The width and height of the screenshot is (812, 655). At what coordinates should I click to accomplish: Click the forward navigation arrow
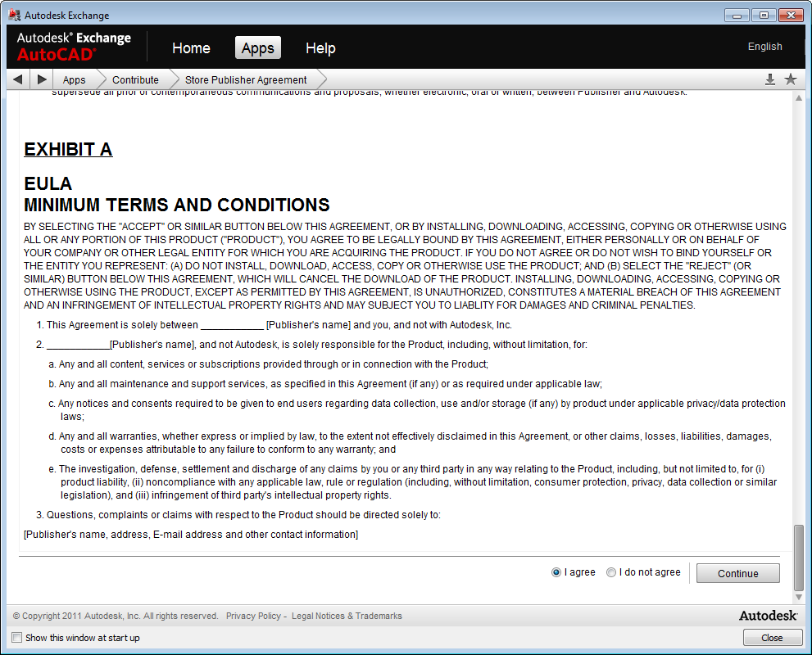click(x=42, y=79)
